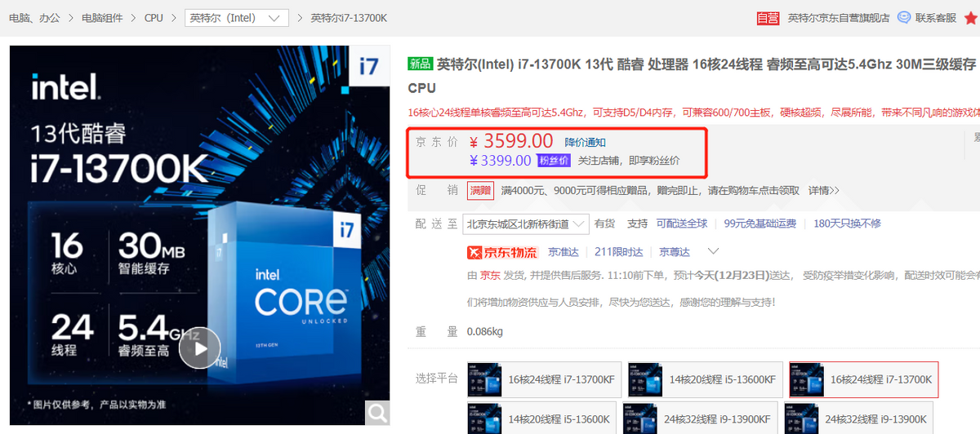Viewport: 980px width, 434px height.
Task: Click 有货 stock status
Action: [x=605, y=224]
